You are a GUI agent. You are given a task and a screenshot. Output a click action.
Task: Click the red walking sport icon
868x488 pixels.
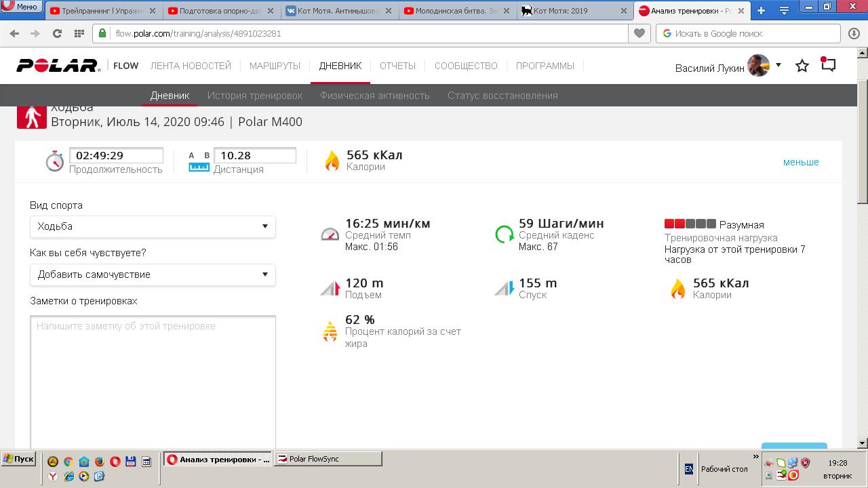click(31, 117)
